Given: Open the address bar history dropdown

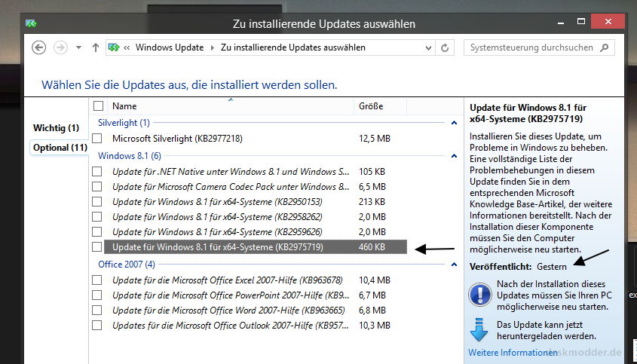Looking at the screenshot, I should (x=427, y=48).
